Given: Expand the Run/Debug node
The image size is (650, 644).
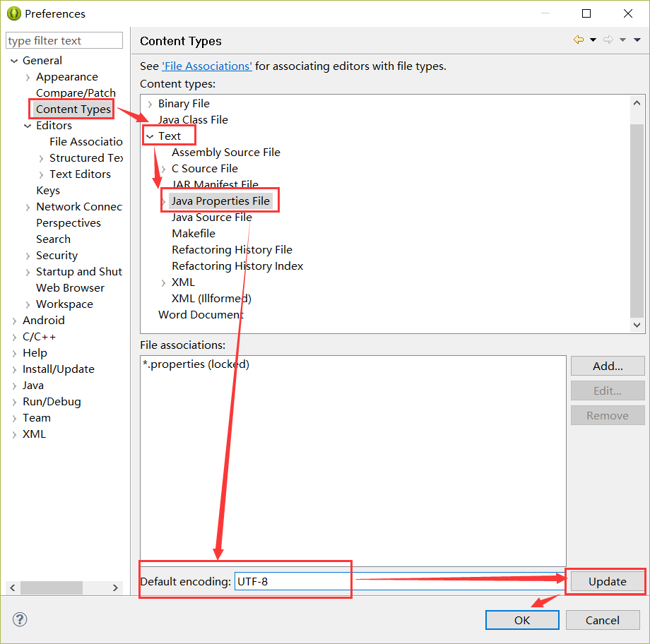Looking at the screenshot, I should point(15,402).
